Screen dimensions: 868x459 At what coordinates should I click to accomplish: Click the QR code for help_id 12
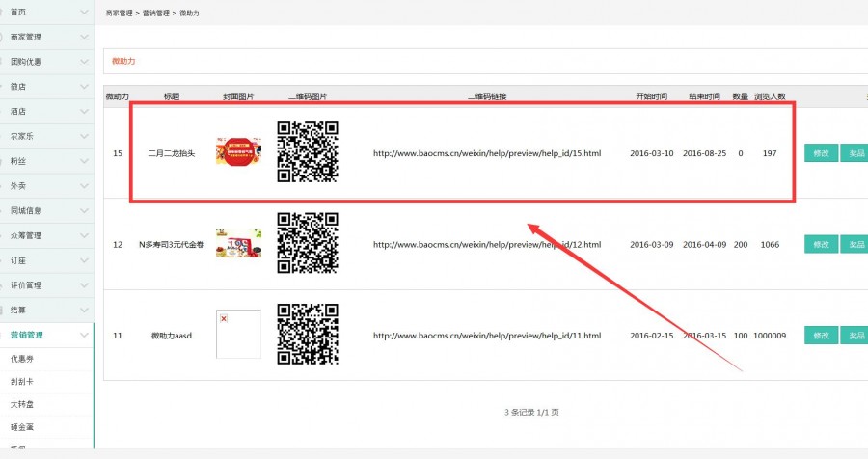[308, 243]
